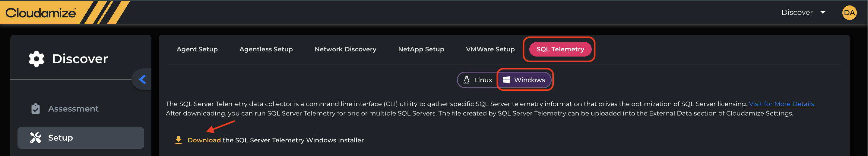
Task: Select the NetApp Setup tab
Action: click(x=421, y=49)
